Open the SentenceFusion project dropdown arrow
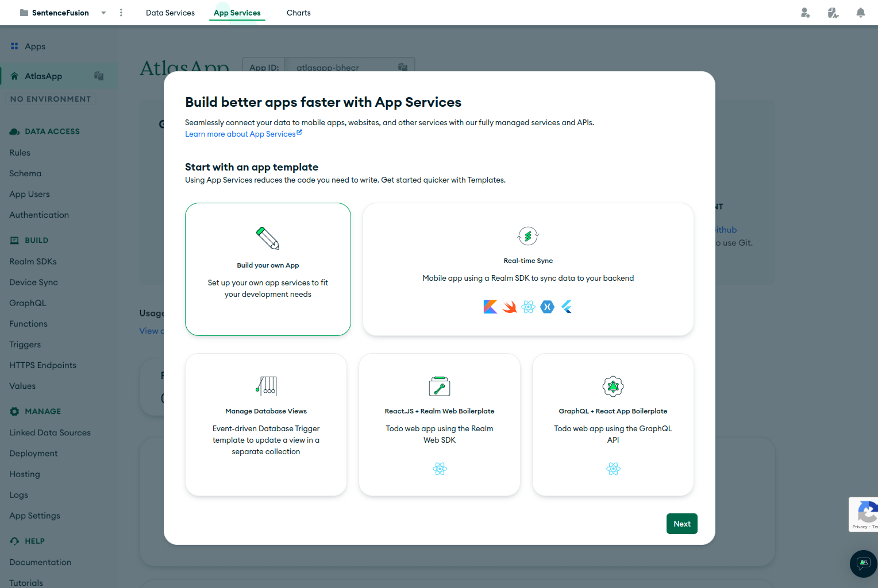This screenshot has height=588, width=878. (x=103, y=13)
